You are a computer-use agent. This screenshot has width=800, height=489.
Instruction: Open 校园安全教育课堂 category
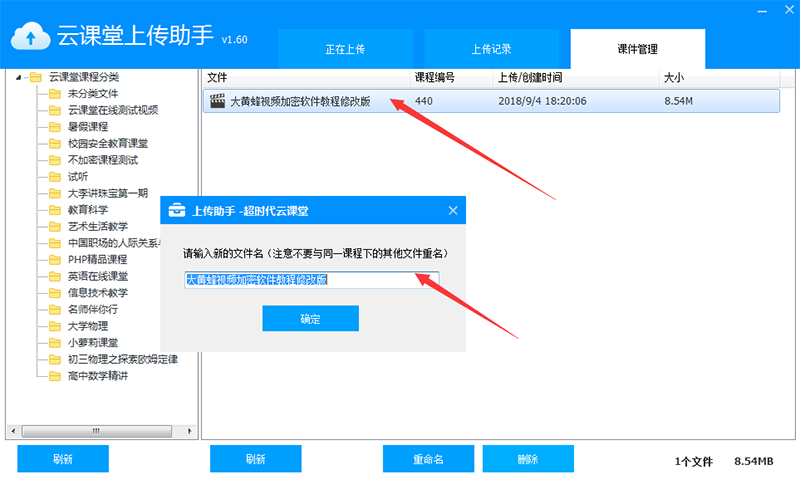108,143
